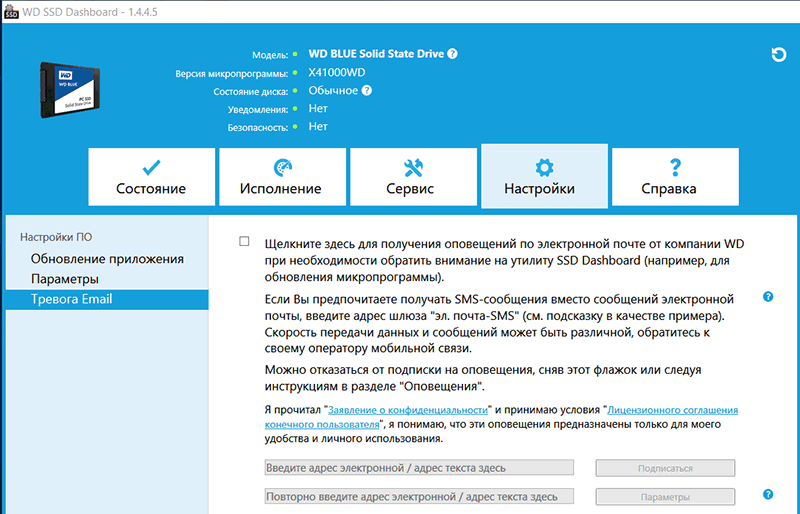The width and height of the screenshot is (800, 514).
Task: Click the Настройки ПО section header
Action: click(x=56, y=237)
